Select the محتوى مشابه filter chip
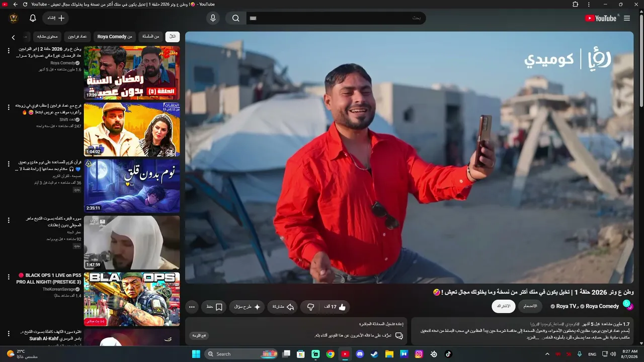The image size is (644, 362). [x=48, y=37]
